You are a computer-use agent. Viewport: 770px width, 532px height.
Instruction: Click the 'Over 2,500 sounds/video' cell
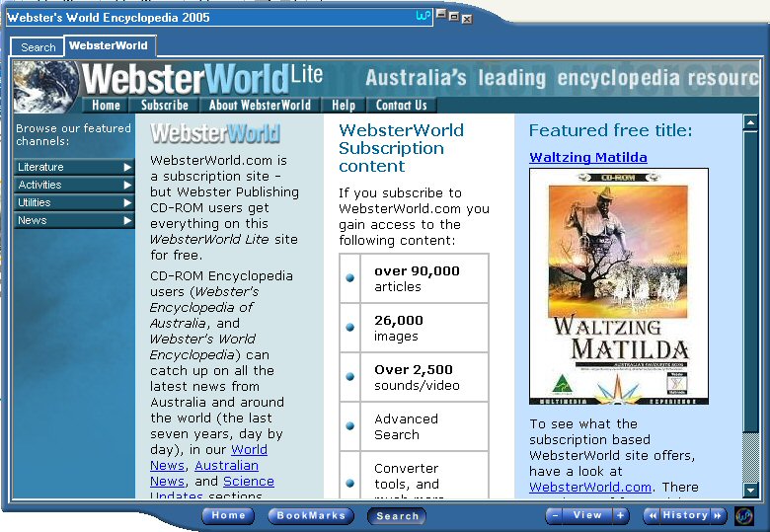pos(424,377)
